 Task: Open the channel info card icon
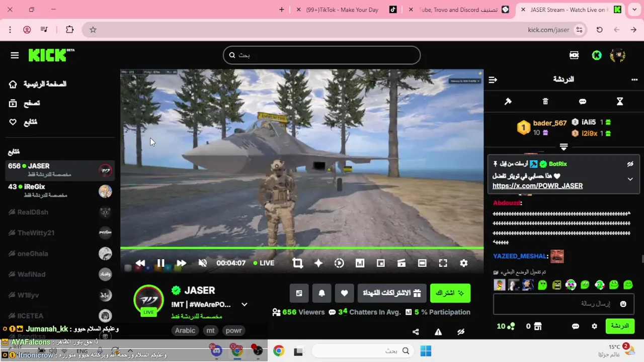pyautogui.click(x=299, y=293)
